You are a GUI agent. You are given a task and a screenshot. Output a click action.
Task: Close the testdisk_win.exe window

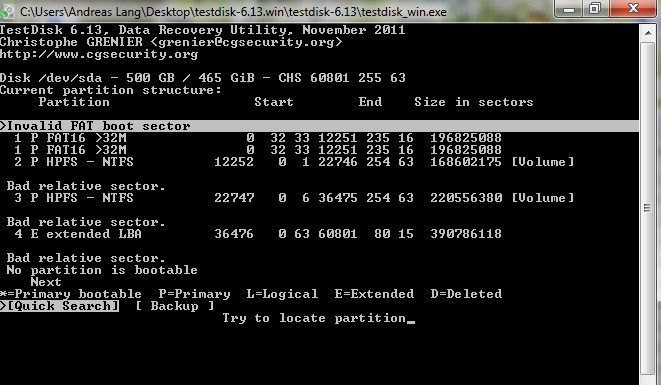(632, 9)
